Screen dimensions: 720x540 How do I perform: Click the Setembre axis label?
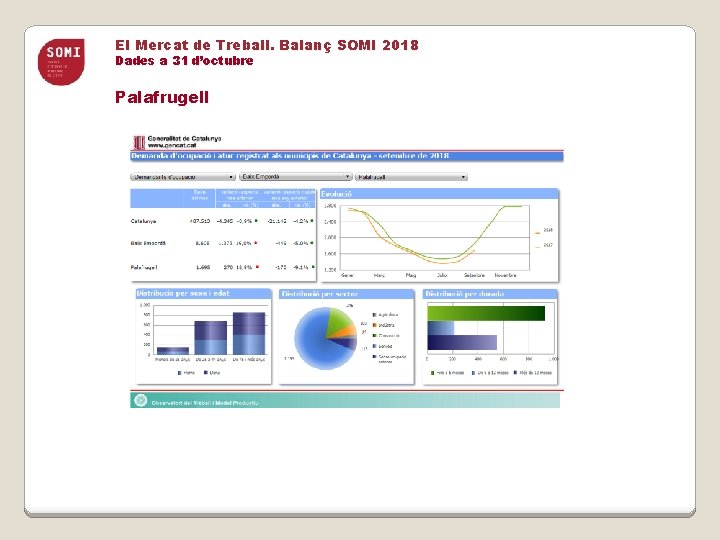coord(474,276)
